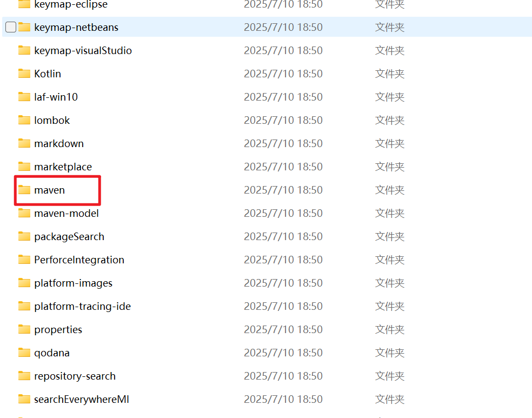
Task: Select the PerforceIntegration folder name
Action: [x=79, y=260]
